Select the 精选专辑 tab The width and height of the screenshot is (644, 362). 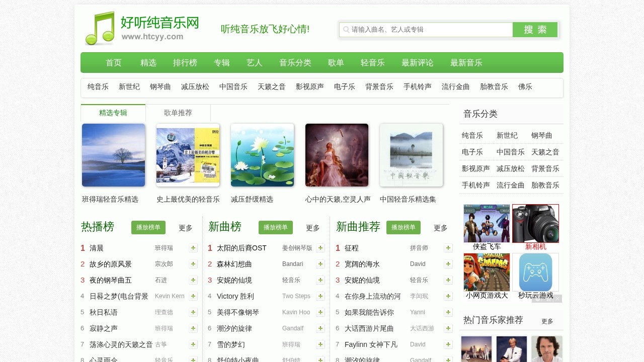click(113, 113)
